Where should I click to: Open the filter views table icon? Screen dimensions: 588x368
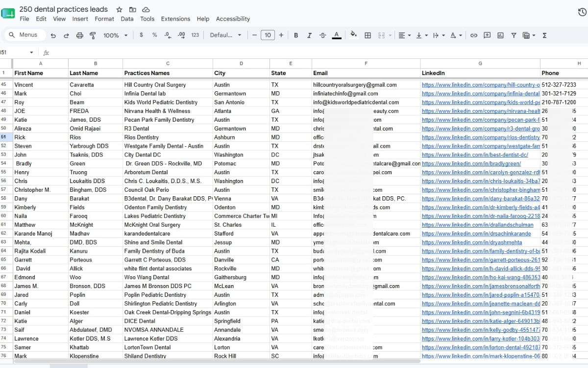coord(529,35)
